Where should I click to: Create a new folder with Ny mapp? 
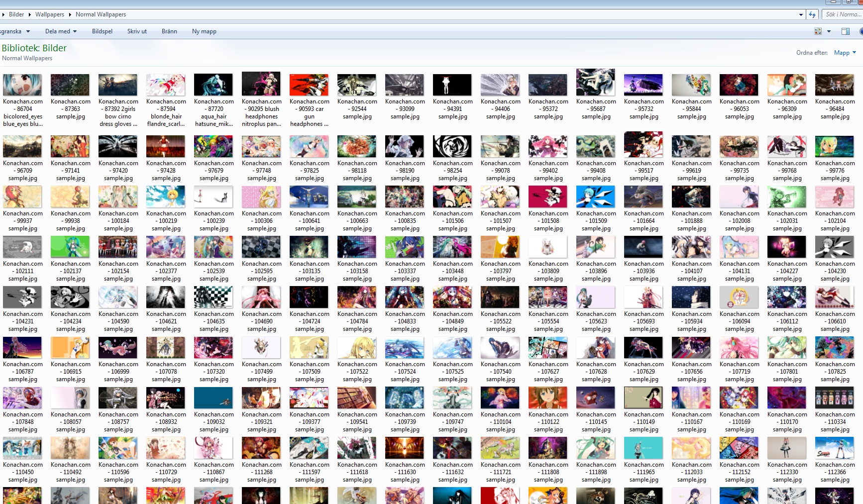click(x=204, y=31)
